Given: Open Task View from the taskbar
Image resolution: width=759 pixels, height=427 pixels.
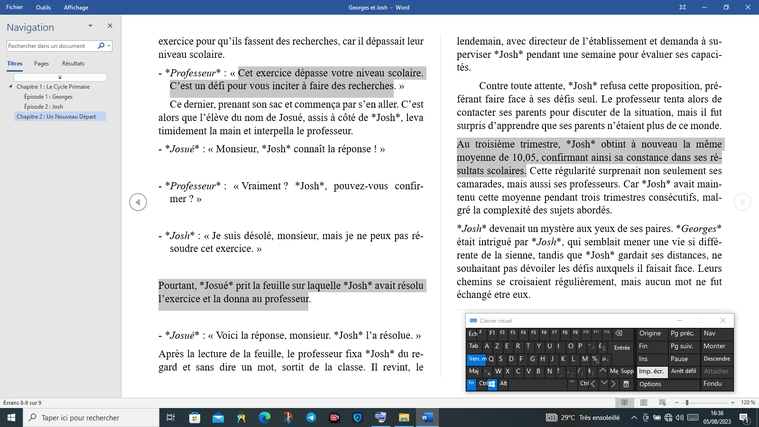Looking at the screenshot, I should (x=171, y=417).
